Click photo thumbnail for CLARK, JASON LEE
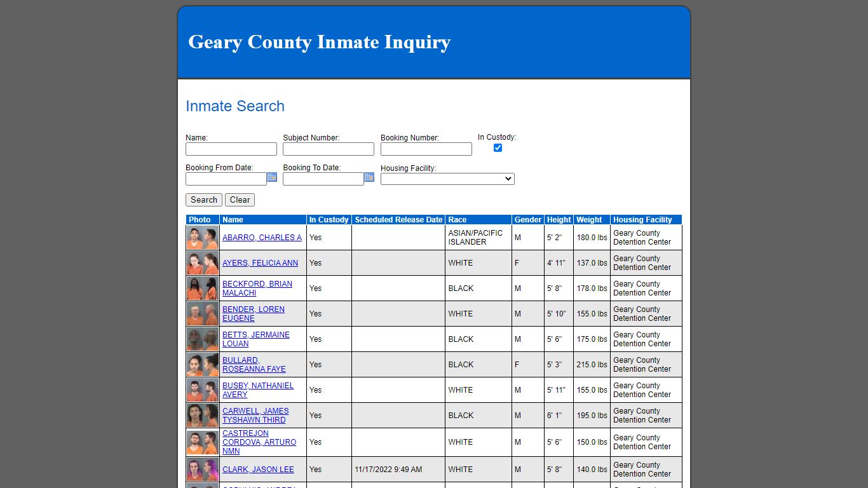The image size is (868, 488). pyautogui.click(x=203, y=470)
